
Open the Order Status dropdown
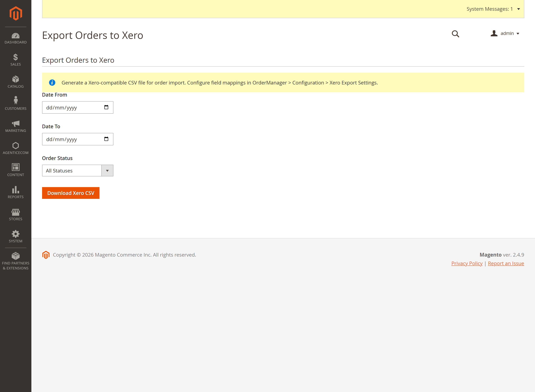coord(78,171)
